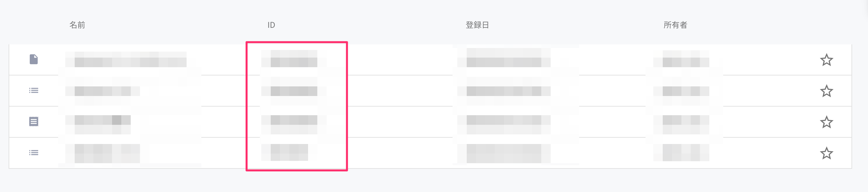Sort by the 名前 column header
The image size is (868, 192).
(77, 25)
